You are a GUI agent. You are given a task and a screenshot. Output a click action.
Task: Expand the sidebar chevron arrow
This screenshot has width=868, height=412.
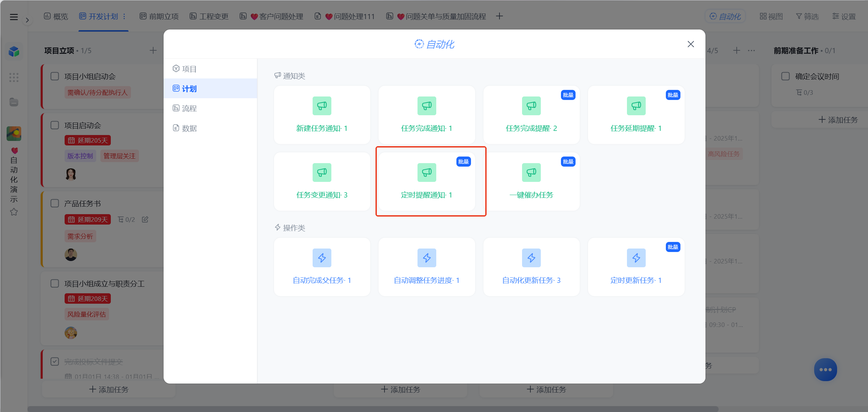tap(27, 20)
